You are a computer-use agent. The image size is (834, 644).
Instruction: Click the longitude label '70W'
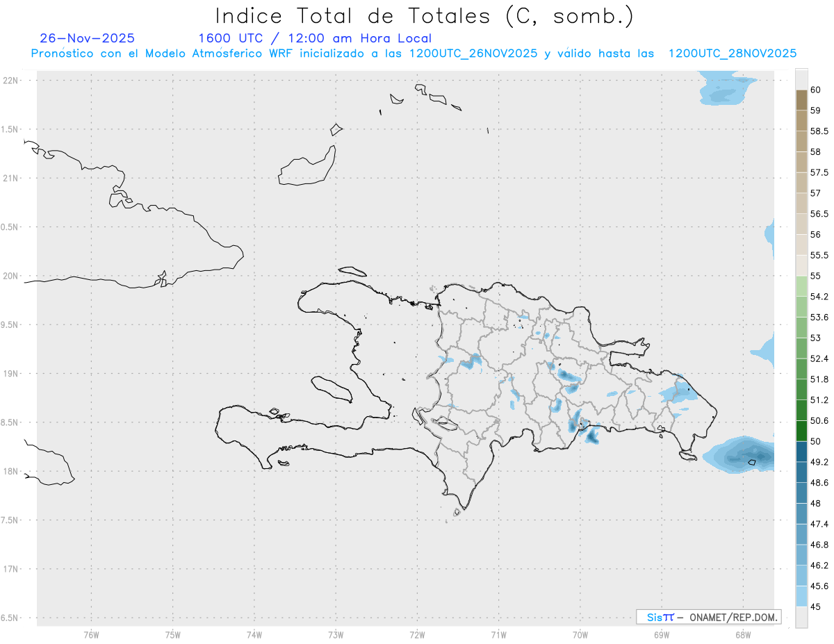pos(580,635)
